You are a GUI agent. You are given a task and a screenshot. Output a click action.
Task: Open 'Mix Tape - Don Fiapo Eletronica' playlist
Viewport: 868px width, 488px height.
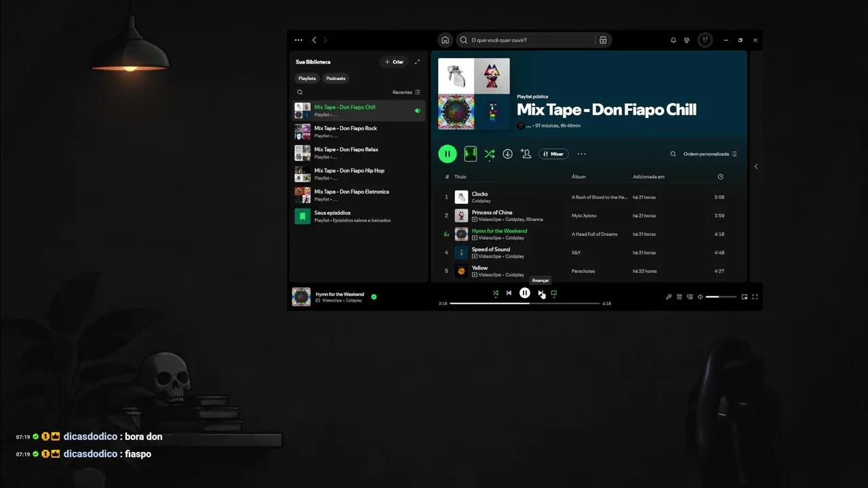coord(359,195)
